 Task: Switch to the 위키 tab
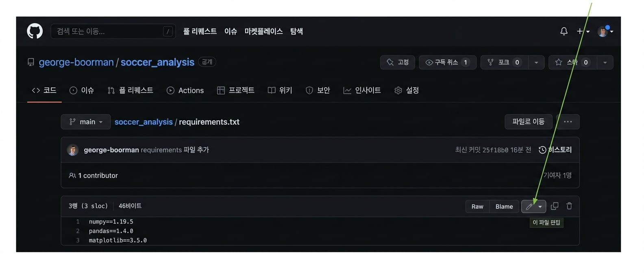(280, 90)
